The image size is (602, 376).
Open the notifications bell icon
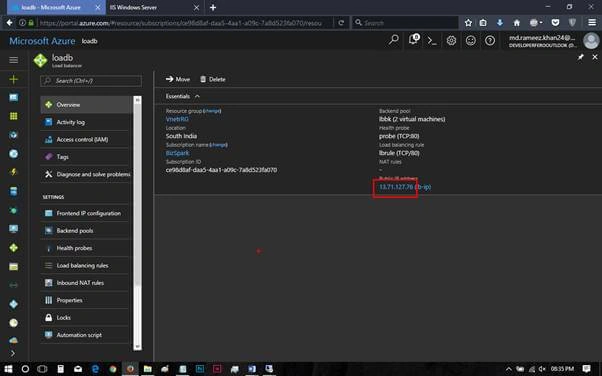tap(413, 40)
